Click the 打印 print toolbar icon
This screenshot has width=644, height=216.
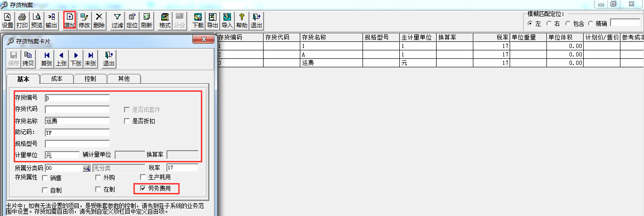(x=22, y=21)
